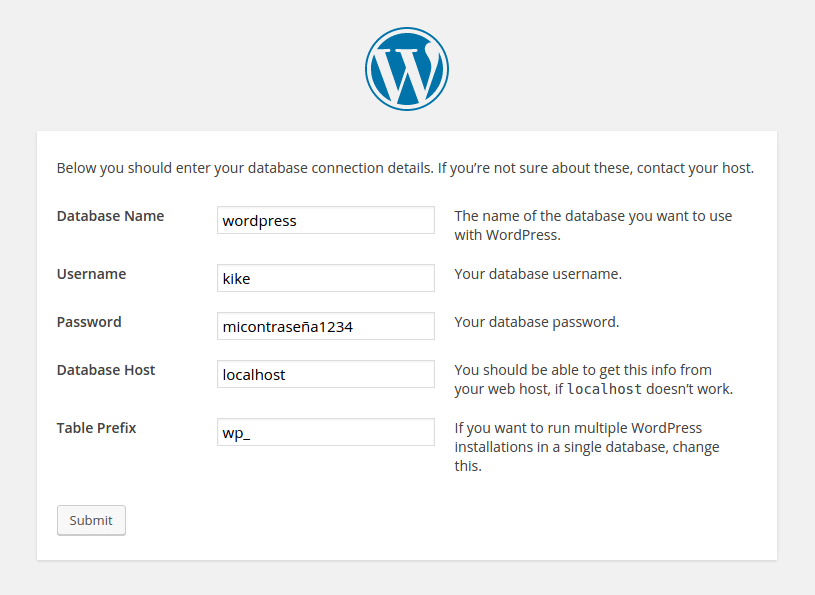Click the intro sentence about database connection details
The width and height of the screenshot is (815, 595).
(x=405, y=168)
